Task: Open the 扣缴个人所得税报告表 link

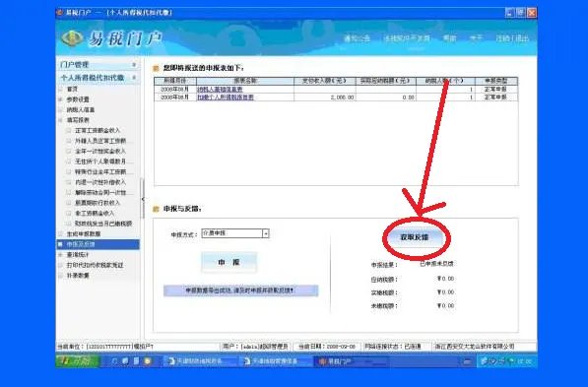Action: coord(226,97)
